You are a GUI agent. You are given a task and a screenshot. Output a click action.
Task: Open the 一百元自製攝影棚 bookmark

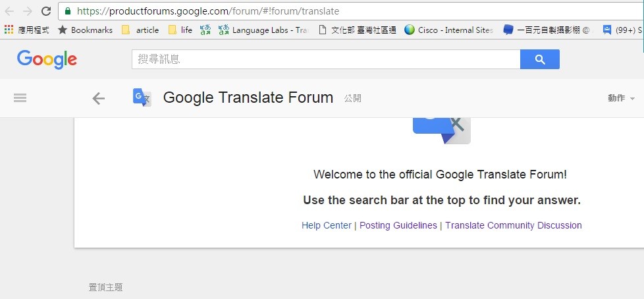(x=547, y=30)
